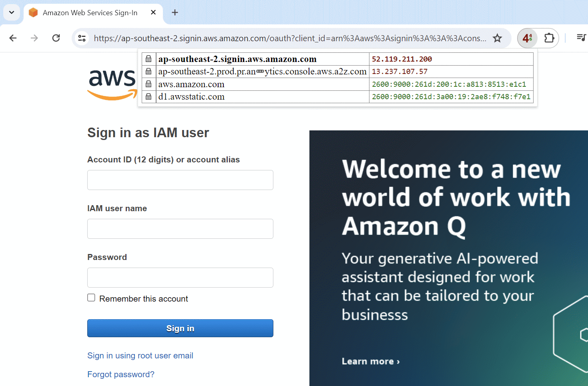Select the ap-southeast-2.signin.aws.amazon.com hostname
This screenshot has height=386, width=588.
pyautogui.click(x=237, y=59)
